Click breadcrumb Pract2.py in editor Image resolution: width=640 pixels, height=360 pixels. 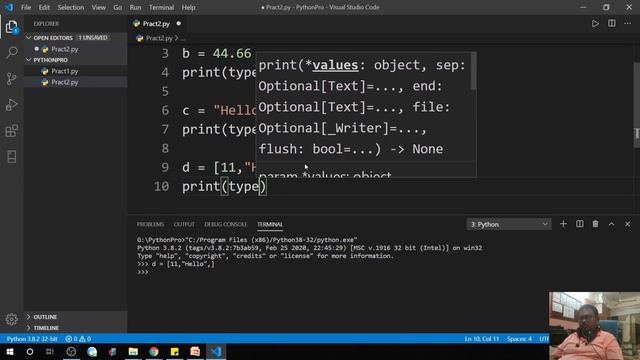tap(159, 38)
